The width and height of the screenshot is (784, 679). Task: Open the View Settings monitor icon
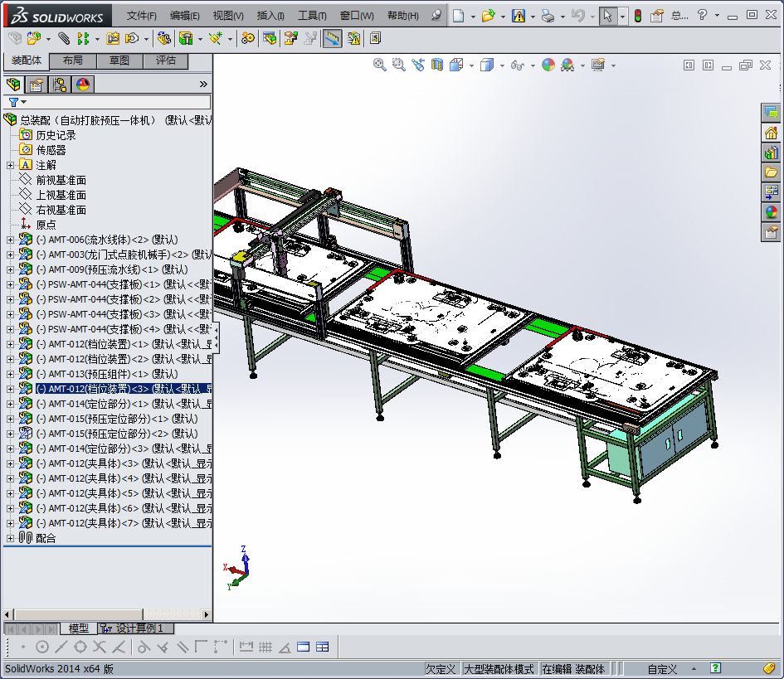coord(598,65)
